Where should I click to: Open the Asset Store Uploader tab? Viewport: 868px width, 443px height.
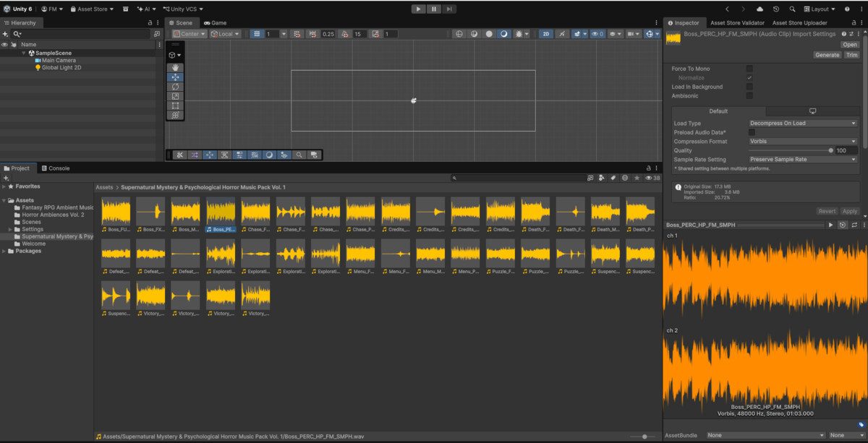(799, 23)
